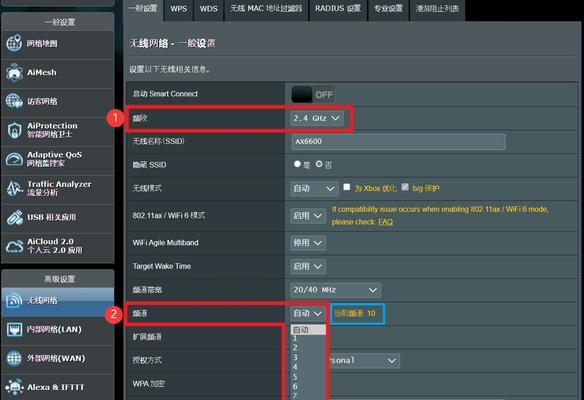Open the USB application icon
The image size is (584, 400).
14,218
